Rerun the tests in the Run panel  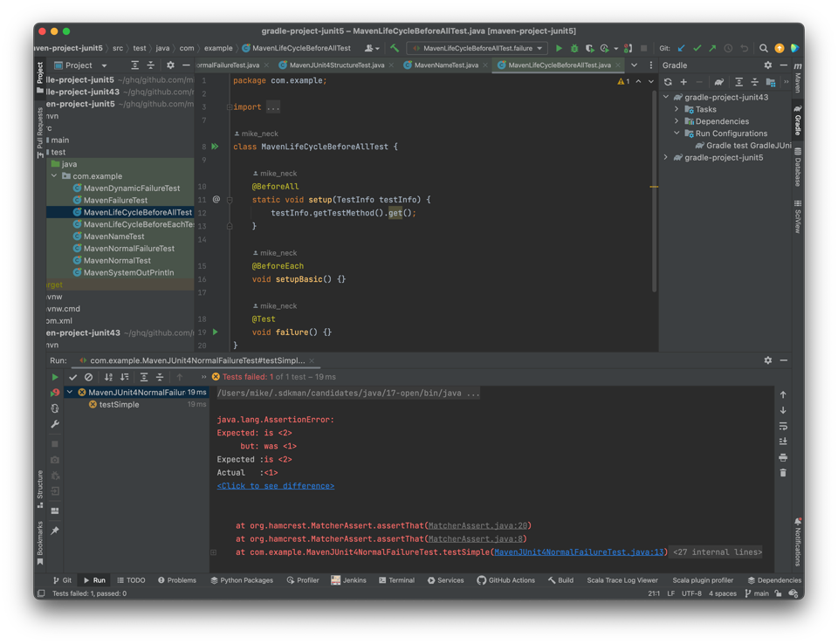54,377
